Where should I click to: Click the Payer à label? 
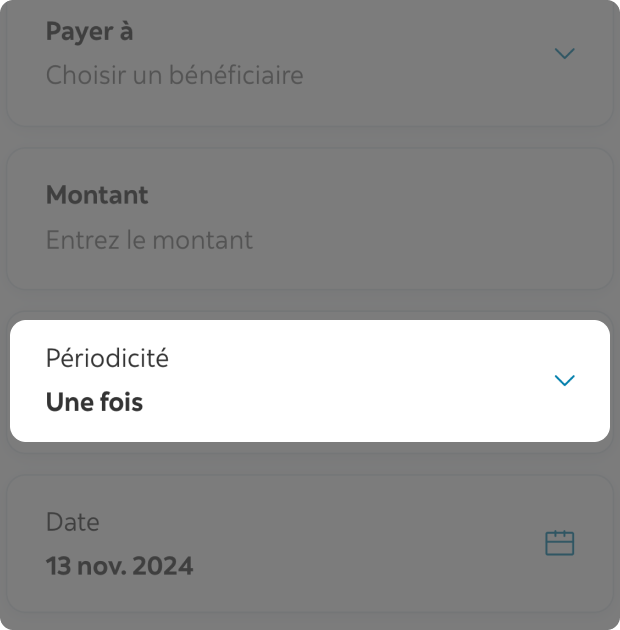click(x=89, y=32)
